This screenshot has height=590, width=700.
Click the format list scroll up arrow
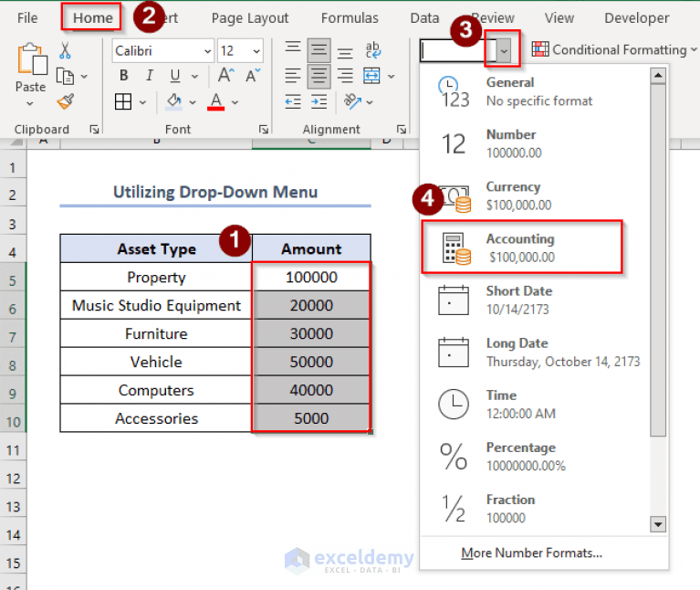658,76
